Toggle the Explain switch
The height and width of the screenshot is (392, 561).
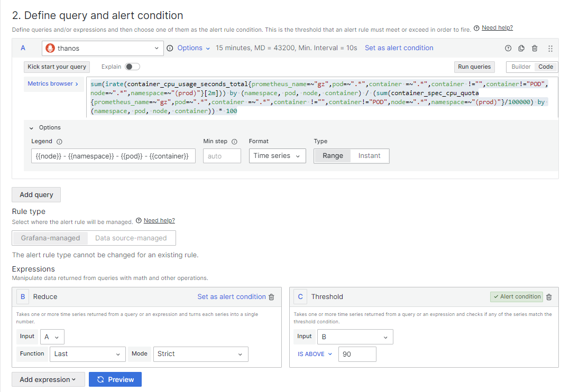click(132, 67)
